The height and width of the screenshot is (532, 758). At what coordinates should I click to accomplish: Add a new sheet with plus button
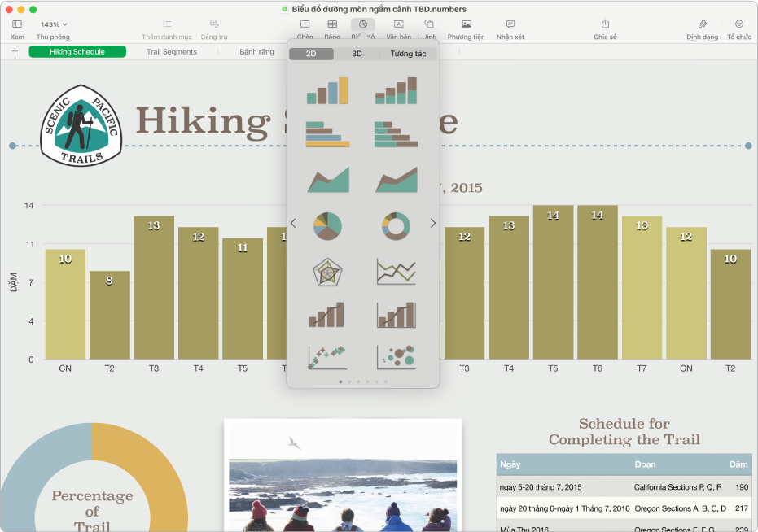pyautogui.click(x=15, y=51)
